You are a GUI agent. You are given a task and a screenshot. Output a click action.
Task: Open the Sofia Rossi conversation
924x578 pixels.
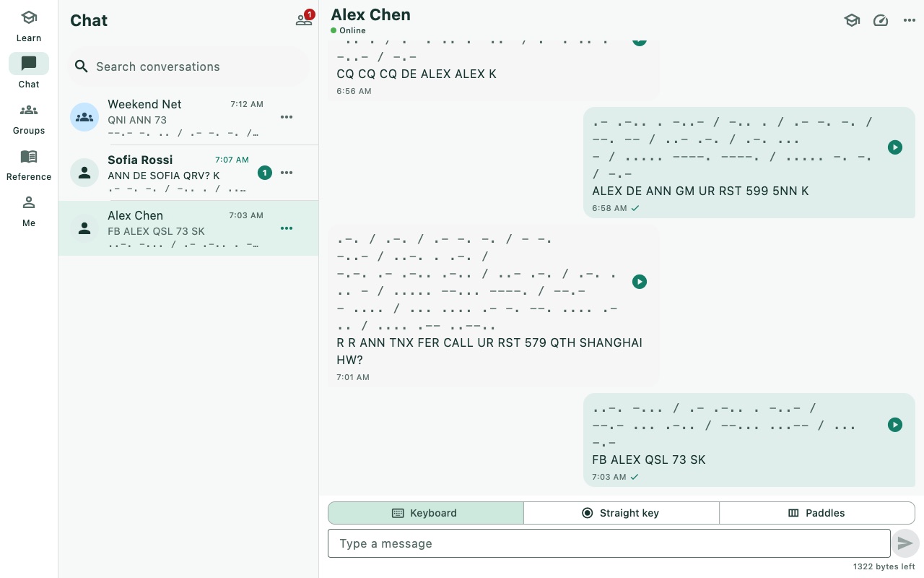pyautogui.click(x=188, y=173)
